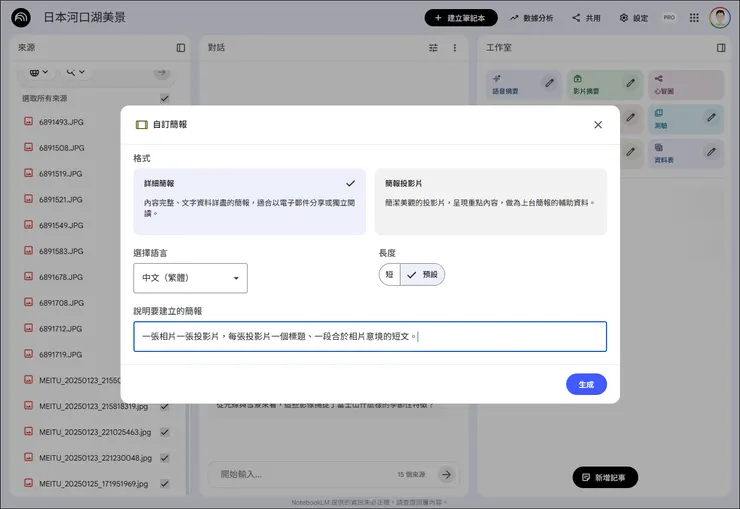Viewport: 740px width, 509px height.
Task: Select source 6891521.JPG
Action: click(x=60, y=200)
